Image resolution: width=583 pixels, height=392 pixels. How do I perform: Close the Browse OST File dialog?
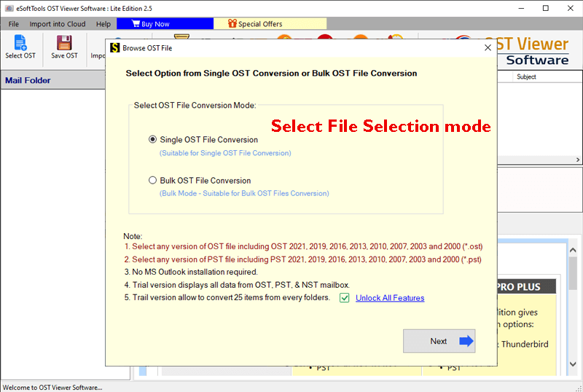[x=488, y=47]
